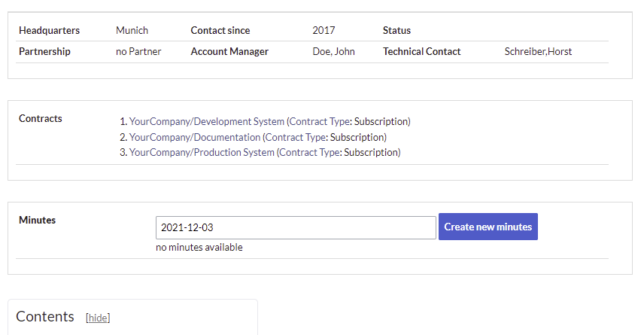Hide the Contents table via hide link

click(98, 318)
